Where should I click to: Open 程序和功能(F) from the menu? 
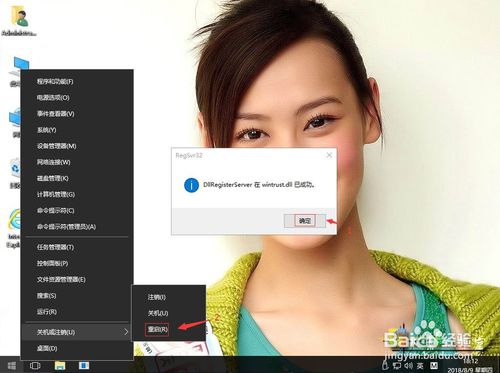click(x=77, y=81)
